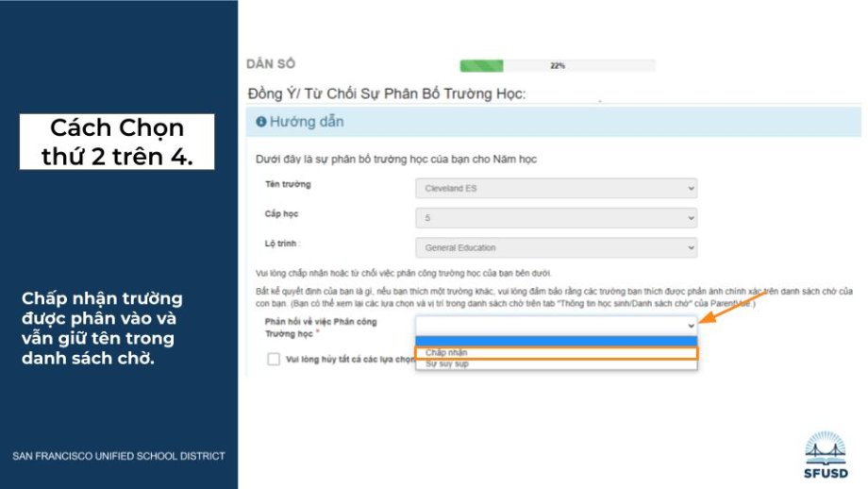Click the Hướng dẫn panel header
The width and height of the screenshot is (868, 489).
pos(553,123)
